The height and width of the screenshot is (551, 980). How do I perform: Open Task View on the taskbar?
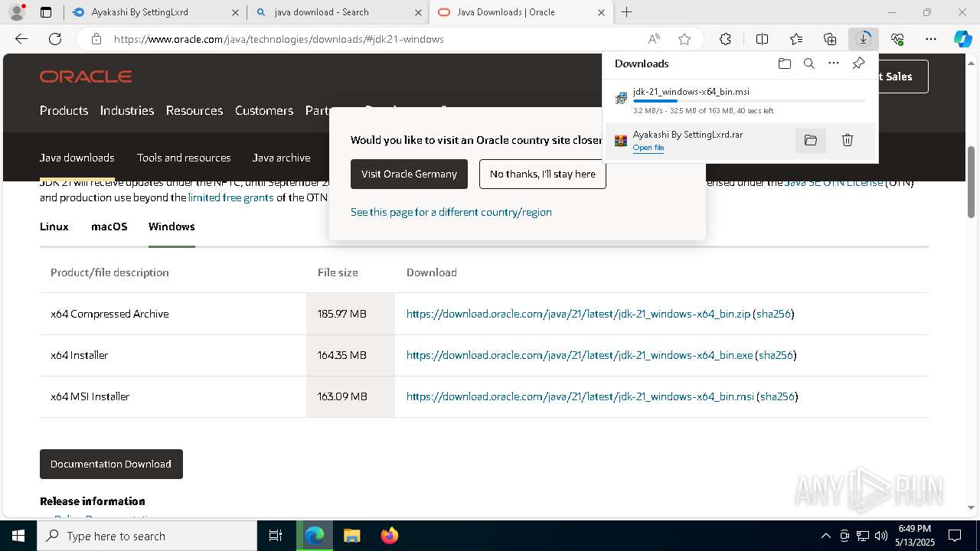(x=276, y=536)
